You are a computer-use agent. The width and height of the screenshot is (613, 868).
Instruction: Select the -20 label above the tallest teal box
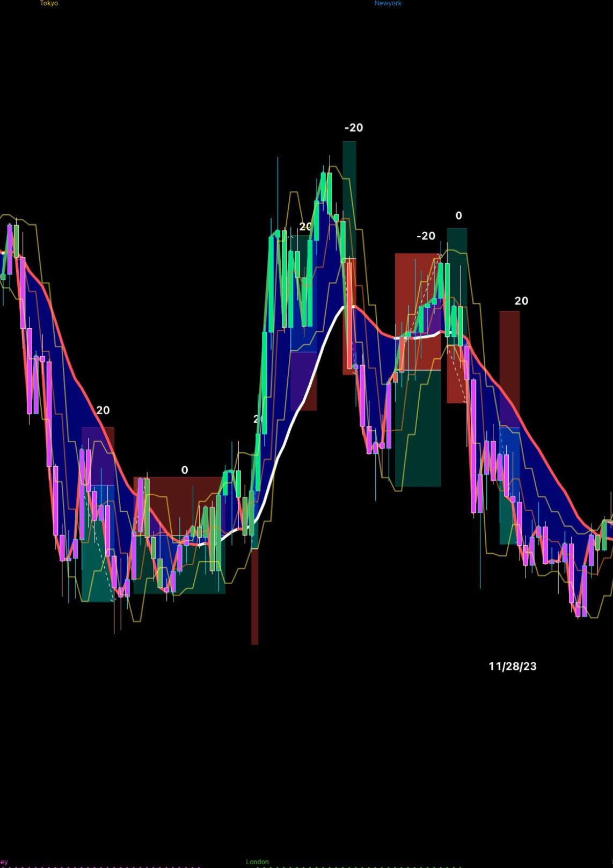pos(354,128)
